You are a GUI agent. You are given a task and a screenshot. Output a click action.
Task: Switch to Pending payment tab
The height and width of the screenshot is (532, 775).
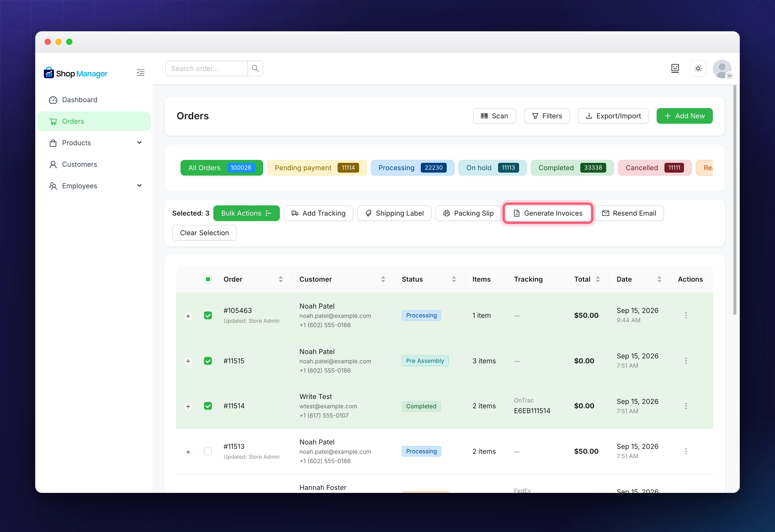pyautogui.click(x=317, y=168)
